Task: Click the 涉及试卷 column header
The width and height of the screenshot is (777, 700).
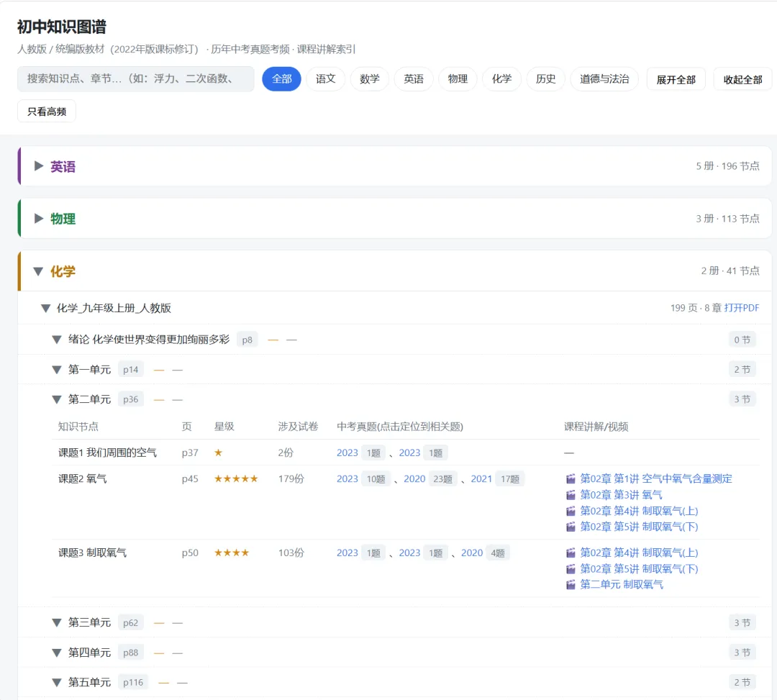Action: click(298, 427)
